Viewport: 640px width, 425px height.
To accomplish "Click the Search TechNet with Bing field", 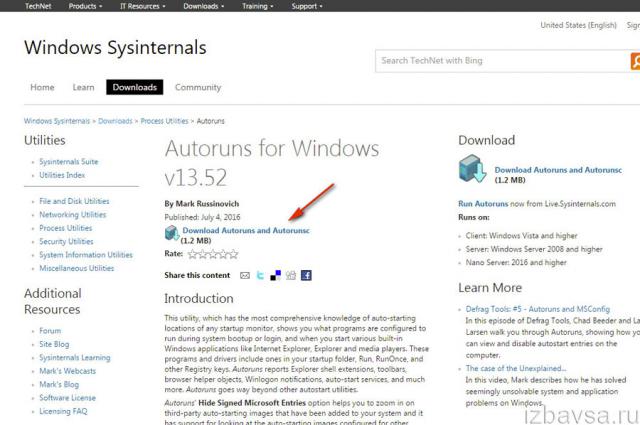I will [502, 61].
